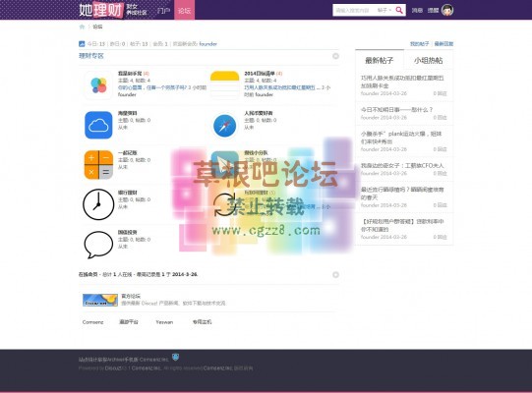Focus the header search input field

click(355, 10)
